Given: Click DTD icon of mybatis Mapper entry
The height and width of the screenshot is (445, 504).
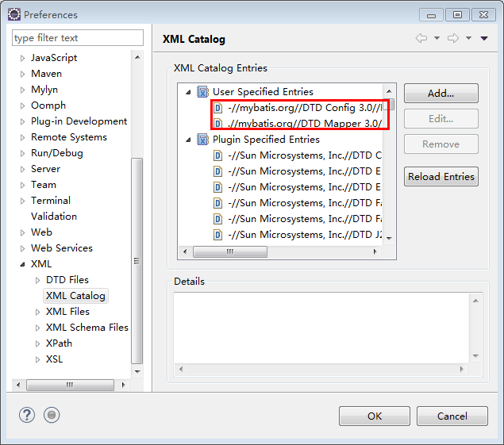Looking at the screenshot, I should [218, 124].
